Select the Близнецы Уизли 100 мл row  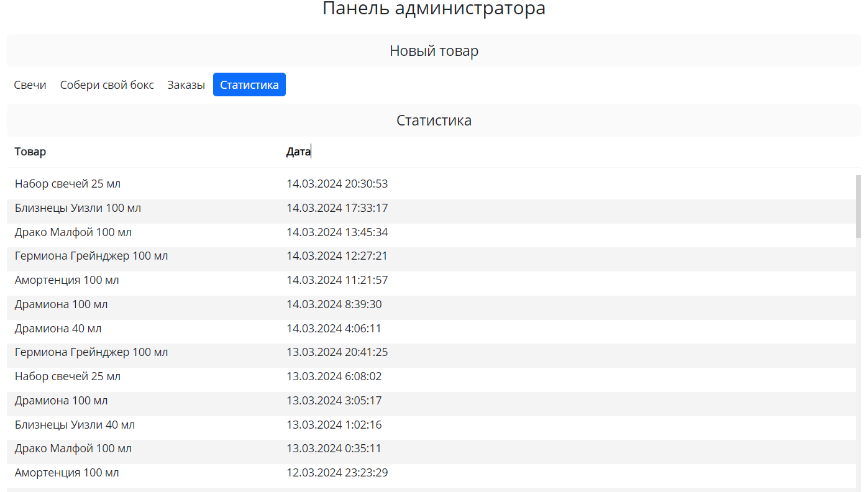pos(78,208)
